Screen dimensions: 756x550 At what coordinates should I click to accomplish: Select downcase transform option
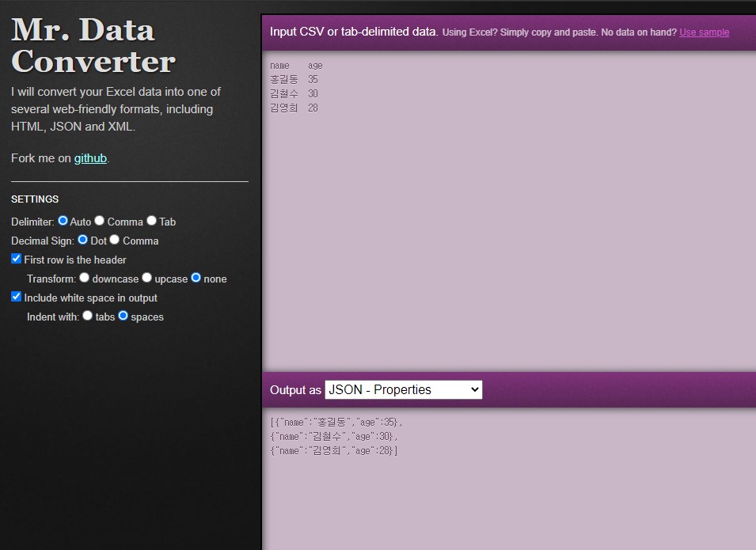[85, 278]
